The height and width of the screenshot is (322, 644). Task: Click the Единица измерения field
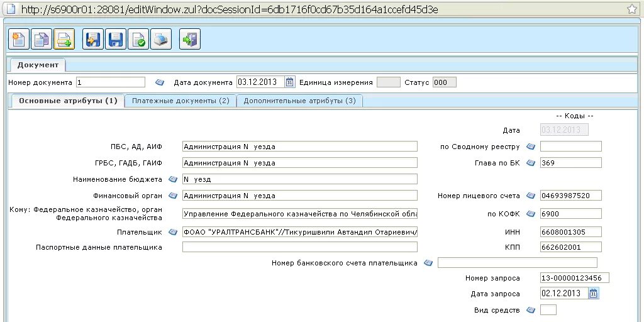pyautogui.click(x=388, y=82)
